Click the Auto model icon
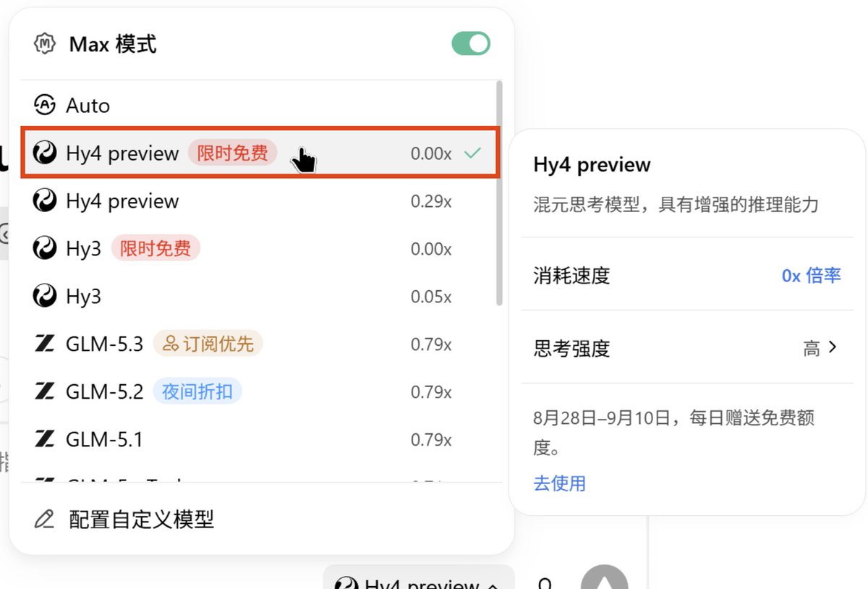868x589 pixels. (45, 106)
